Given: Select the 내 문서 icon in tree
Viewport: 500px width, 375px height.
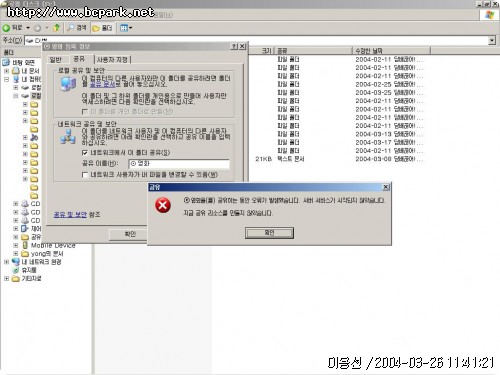Looking at the screenshot, I should pos(16,71).
